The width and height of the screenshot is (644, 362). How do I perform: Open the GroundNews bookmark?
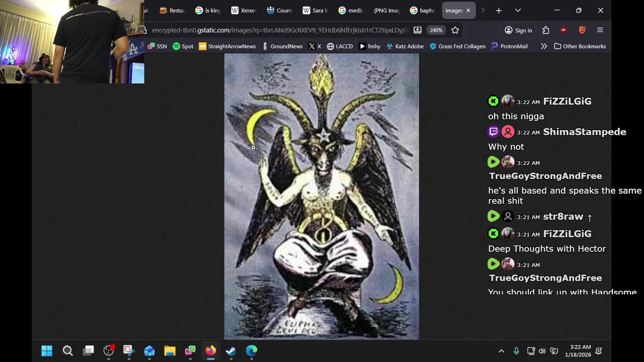click(282, 46)
